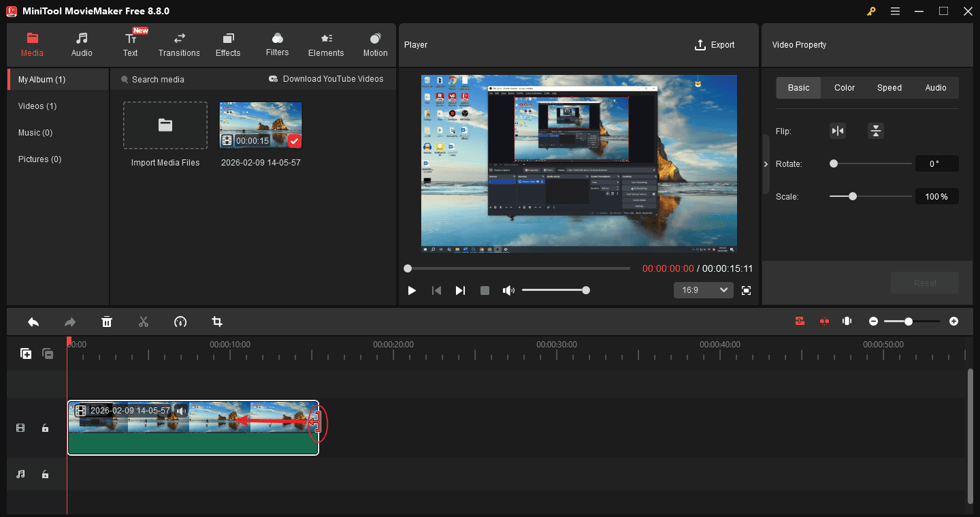Switch to Color property tab
The width and height of the screenshot is (980, 517).
click(x=844, y=88)
